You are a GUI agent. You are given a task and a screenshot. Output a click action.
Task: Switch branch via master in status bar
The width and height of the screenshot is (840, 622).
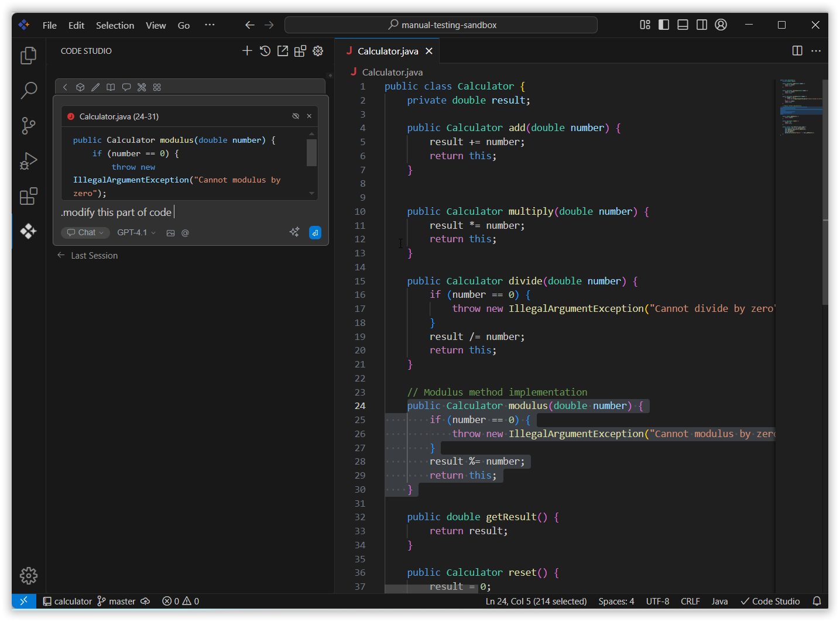116,601
